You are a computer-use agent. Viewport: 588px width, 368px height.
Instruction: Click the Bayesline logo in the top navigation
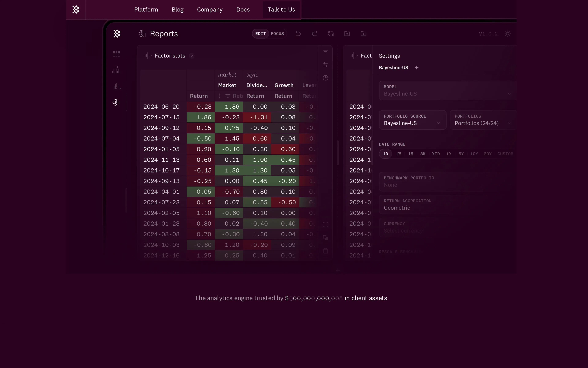(76, 10)
